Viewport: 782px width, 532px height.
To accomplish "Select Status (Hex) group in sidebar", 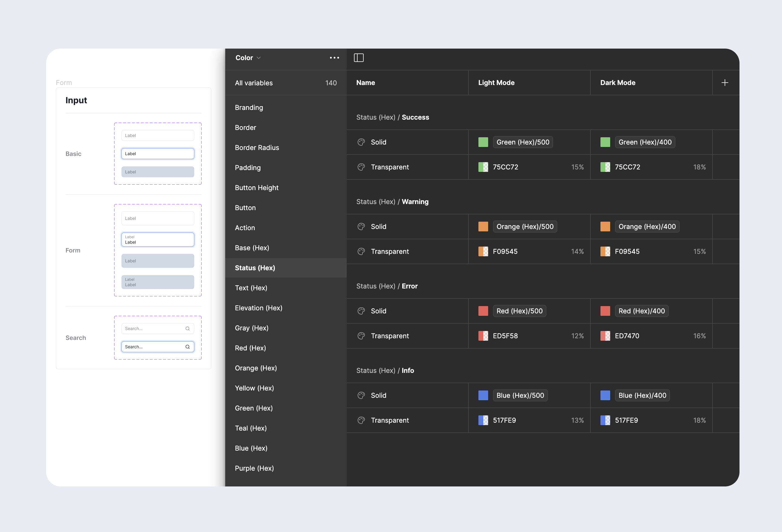I will [255, 268].
